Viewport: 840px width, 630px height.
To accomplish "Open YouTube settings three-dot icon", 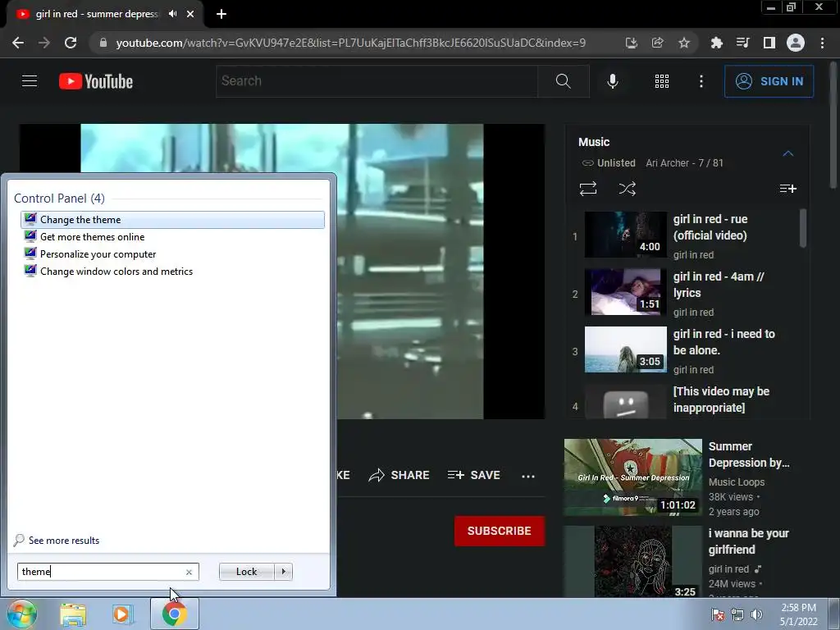I will 701,81.
